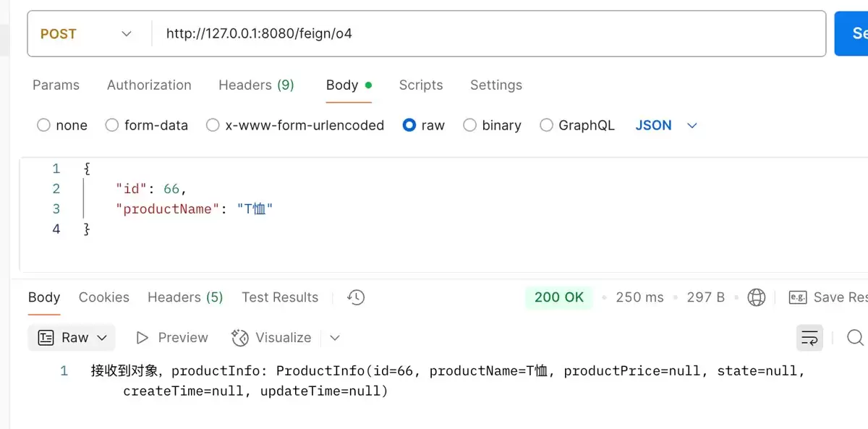Switch to the Params tab

click(56, 85)
